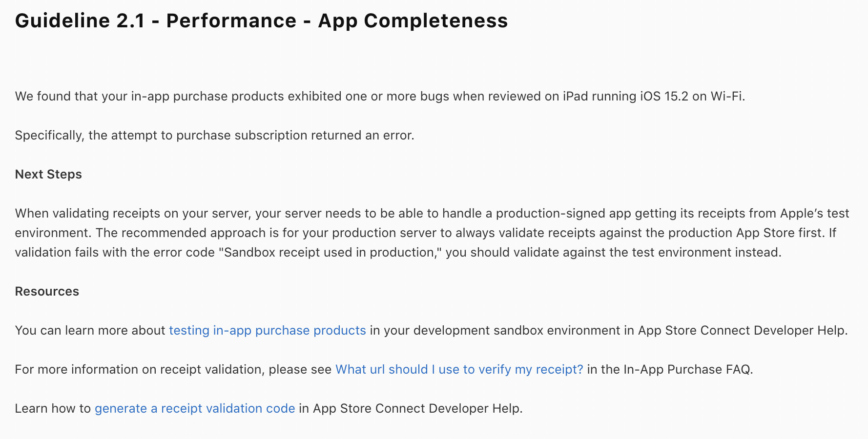Click the text 'in the In-App Purchase FAQ.'
Image resolution: width=868 pixels, height=439 pixels.
tap(670, 369)
